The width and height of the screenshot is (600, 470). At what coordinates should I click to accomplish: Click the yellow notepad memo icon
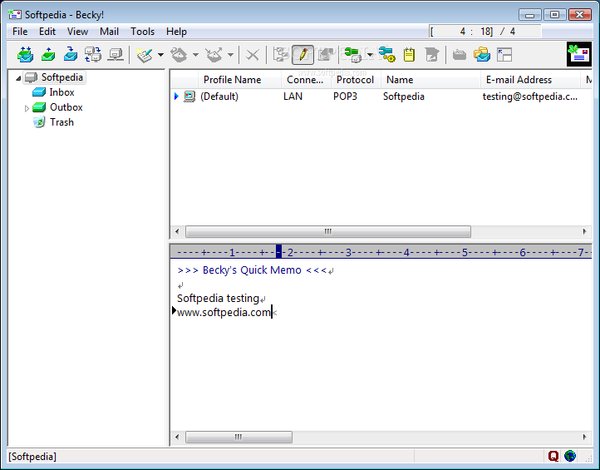(409, 54)
